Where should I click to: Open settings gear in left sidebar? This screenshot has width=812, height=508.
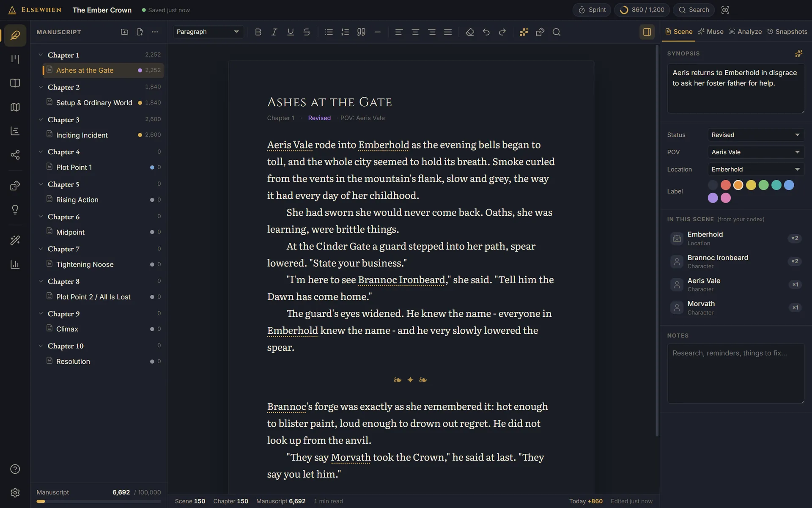pos(15,493)
